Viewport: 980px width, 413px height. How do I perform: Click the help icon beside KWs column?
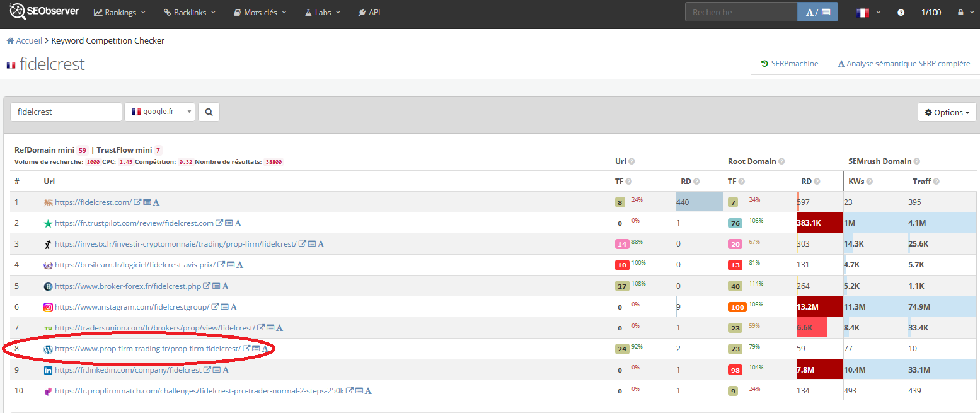coord(870,182)
